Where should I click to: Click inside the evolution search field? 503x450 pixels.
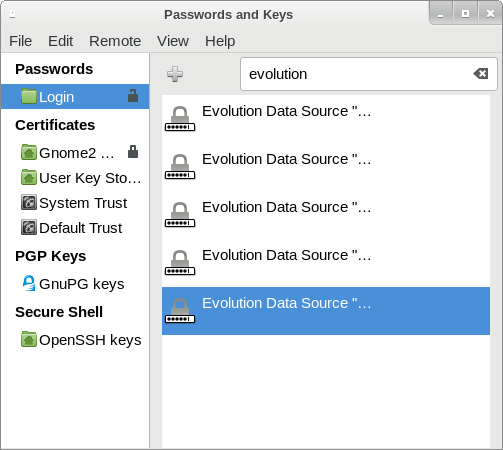pos(358,74)
